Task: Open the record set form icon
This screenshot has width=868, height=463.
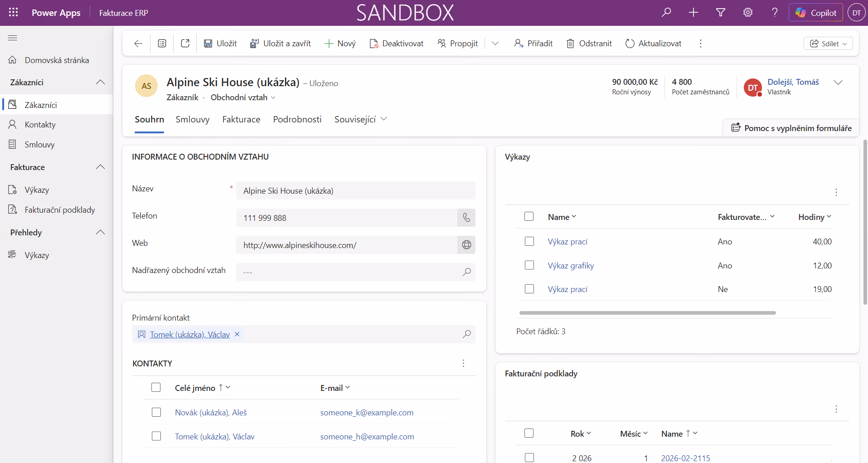Action: pyautogui.click(x=162, y=44)
